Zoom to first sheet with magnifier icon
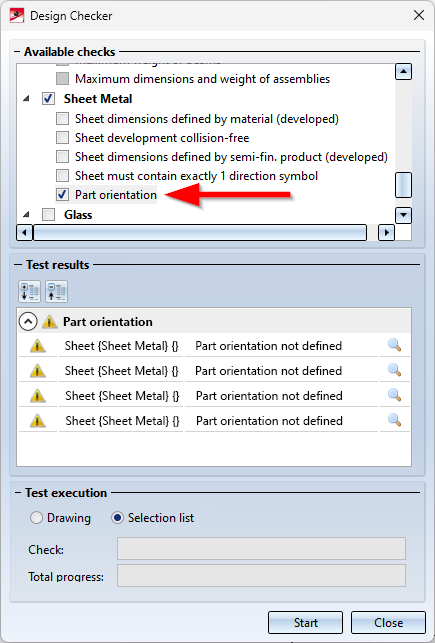Viewport: 435px width, 643px height. pyautogui.click(x=394, y=345)
